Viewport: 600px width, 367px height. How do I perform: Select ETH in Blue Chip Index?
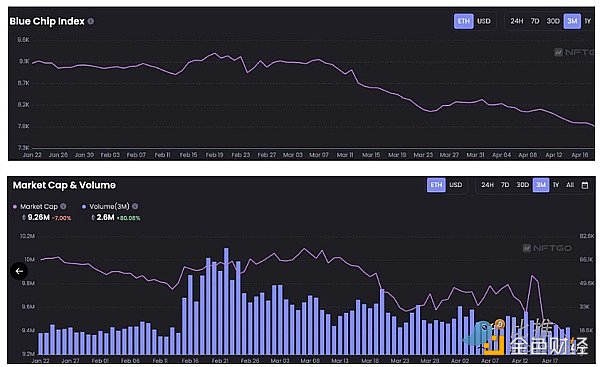pyautogui.click(x=463, y=21)
